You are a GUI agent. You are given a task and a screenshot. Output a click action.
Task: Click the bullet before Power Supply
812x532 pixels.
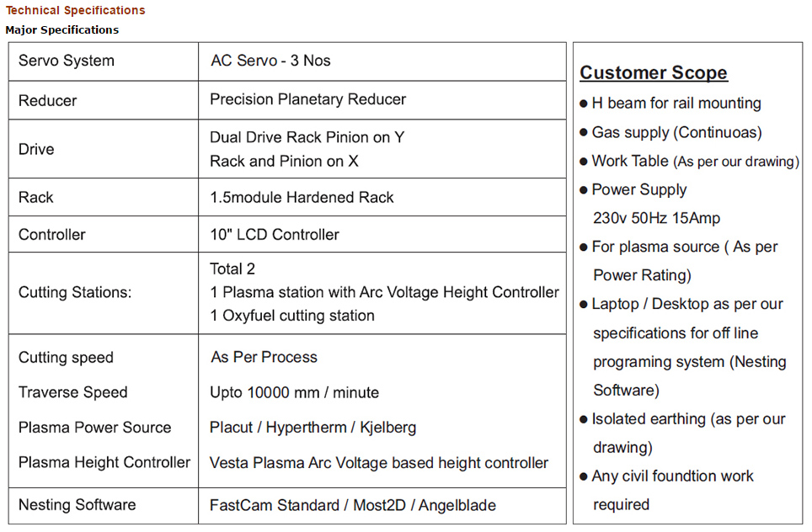584,190
